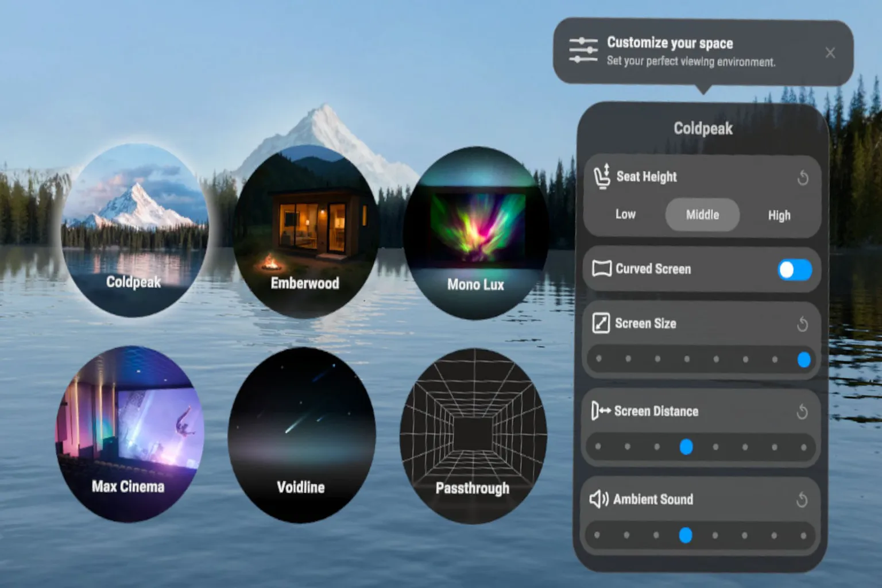The width and height of the screenshot is (882, 588).
Task: Set Screen Distance to the first dot
Action: point(598,447)
